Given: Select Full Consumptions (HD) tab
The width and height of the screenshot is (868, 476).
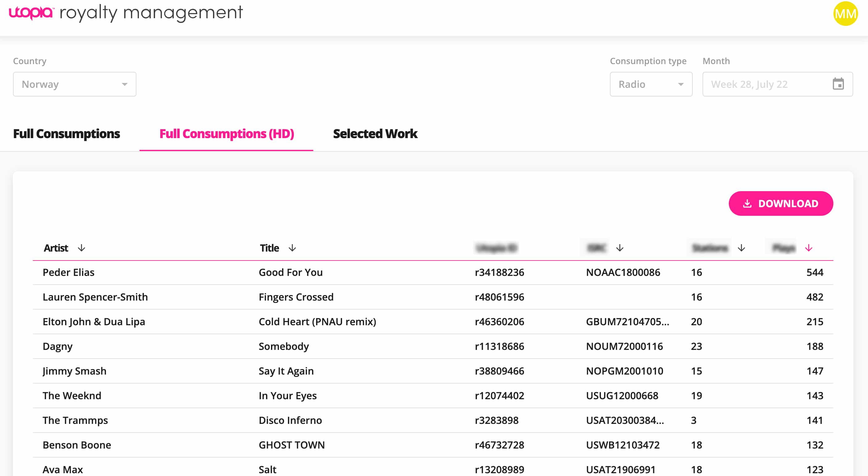Looking at the screenshot, I should [227, 133].
